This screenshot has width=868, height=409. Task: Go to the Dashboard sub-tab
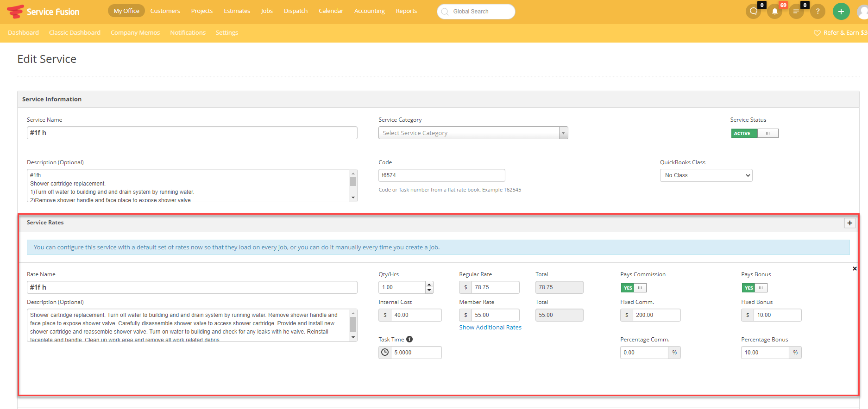(x=23, y=33)
